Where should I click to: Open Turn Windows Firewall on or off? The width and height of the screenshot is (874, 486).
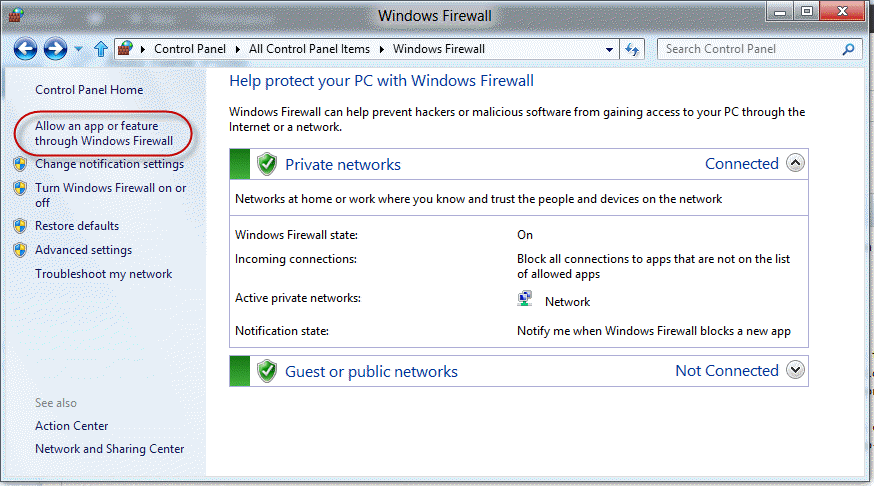(110, 195)
